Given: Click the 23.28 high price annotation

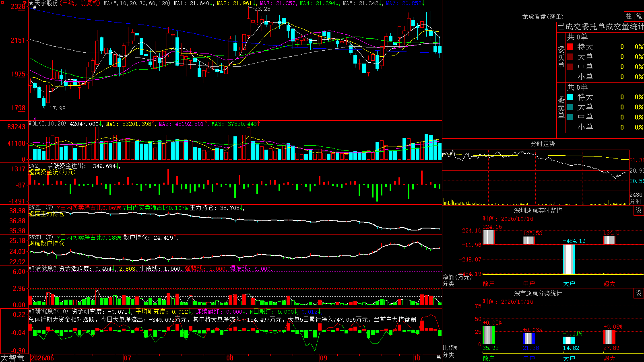Looking at the screenshot, I should coord(262,9).
